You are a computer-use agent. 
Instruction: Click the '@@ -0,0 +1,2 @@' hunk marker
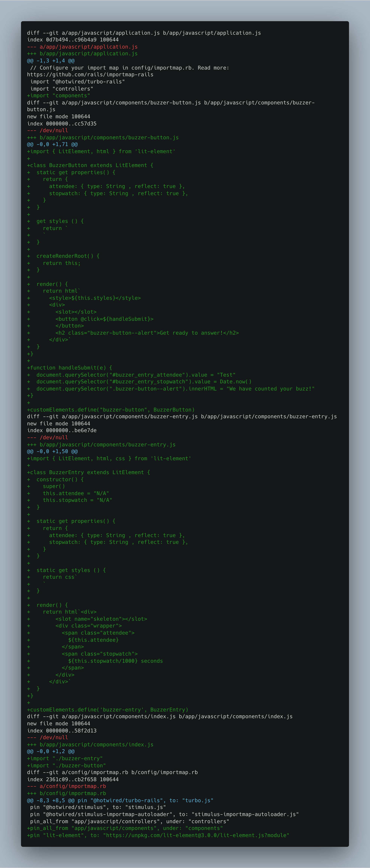click(51, 751)
